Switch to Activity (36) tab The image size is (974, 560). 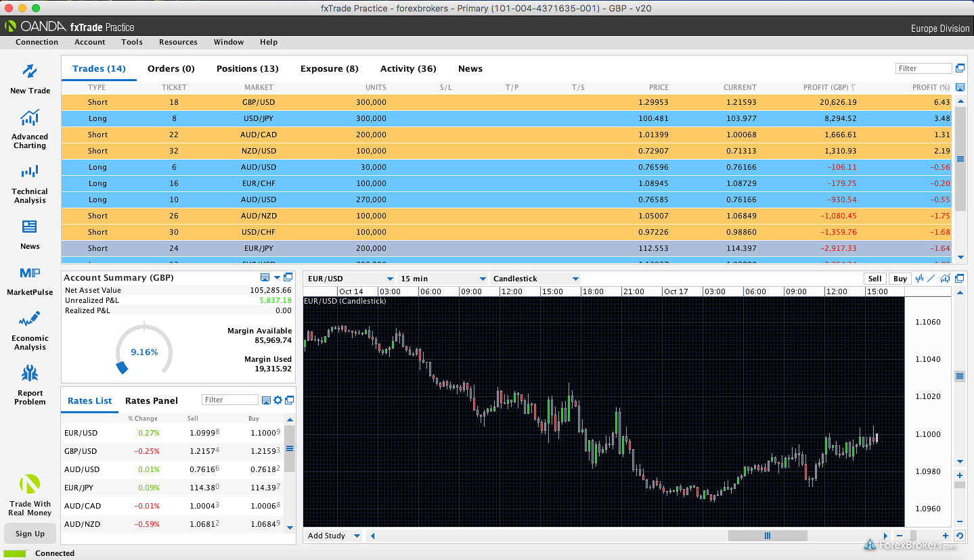408,68
